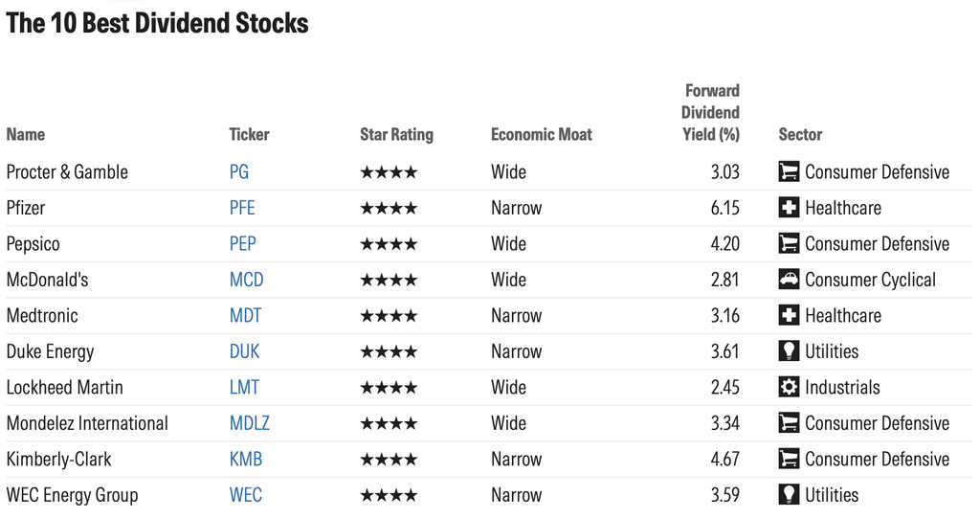This screenshot has width=980, height=519.
Task: Click the medical cross icon beside Pfizer's sector
Action: (789, 208)
